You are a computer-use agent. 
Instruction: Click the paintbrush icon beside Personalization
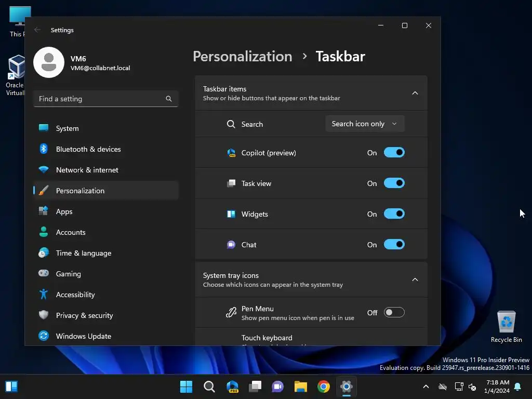point(44,190)
